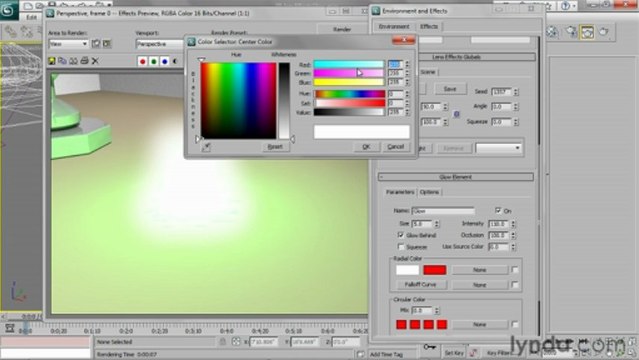
Task: Click Angle spinner arrows
Action: click(516, 107)
